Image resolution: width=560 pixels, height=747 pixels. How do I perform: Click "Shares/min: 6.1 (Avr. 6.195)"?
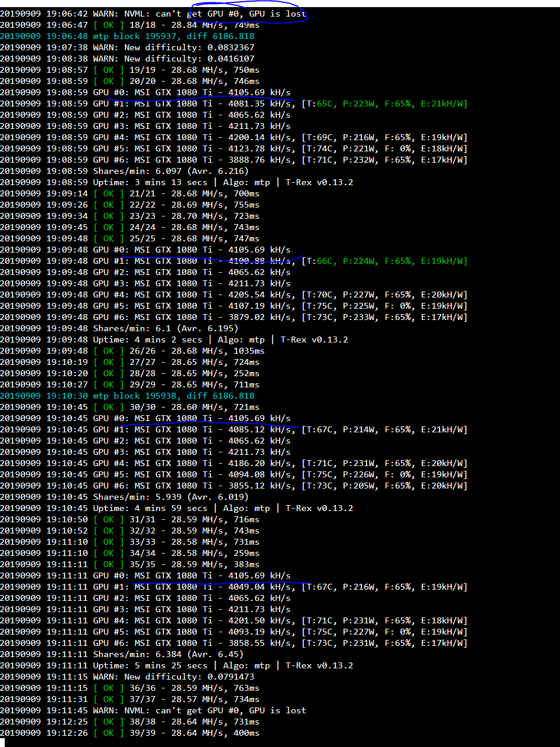point(119,328)
